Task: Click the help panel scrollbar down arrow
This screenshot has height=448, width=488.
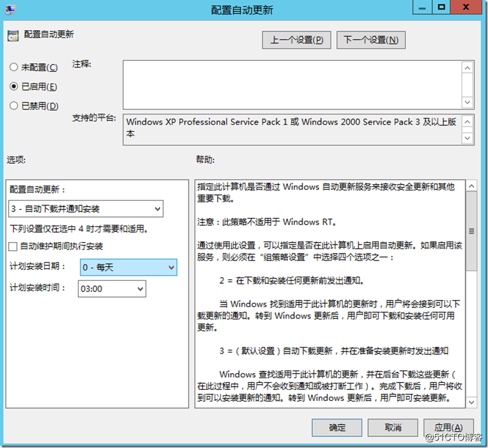Action: pos(472,402)
